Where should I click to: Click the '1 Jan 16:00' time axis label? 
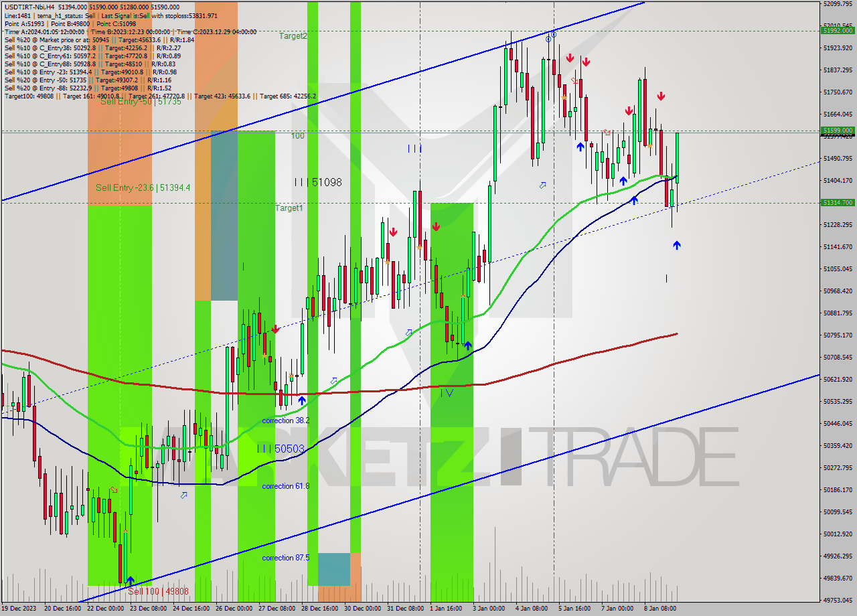click(x=446, y=609)
